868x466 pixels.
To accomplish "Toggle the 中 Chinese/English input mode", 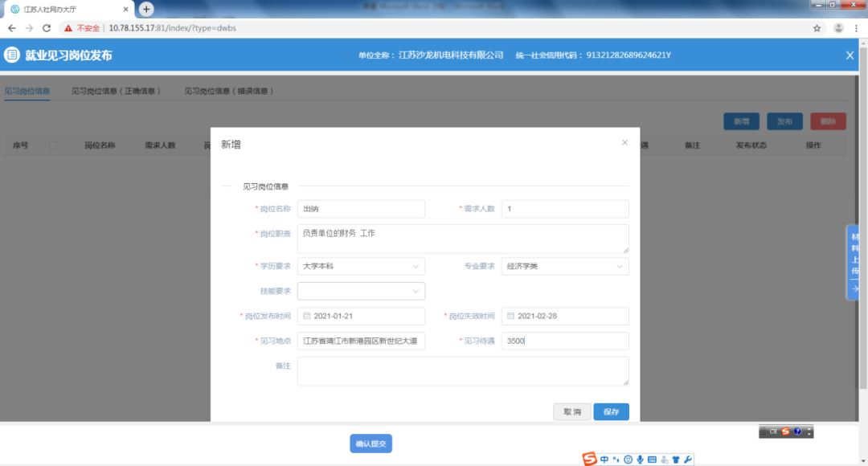I will [604, 460].
